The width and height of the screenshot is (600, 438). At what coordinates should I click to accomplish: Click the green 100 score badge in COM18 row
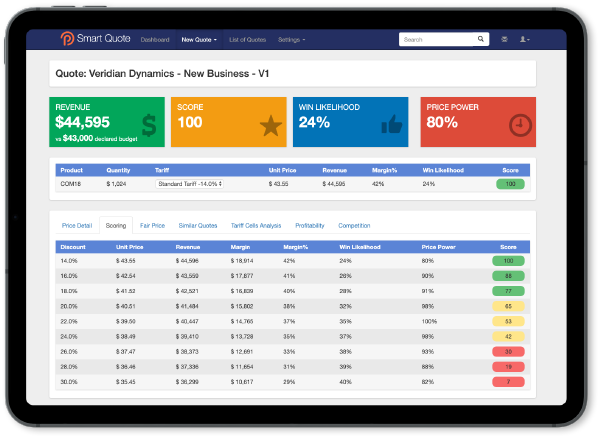(x=510, y=184)
